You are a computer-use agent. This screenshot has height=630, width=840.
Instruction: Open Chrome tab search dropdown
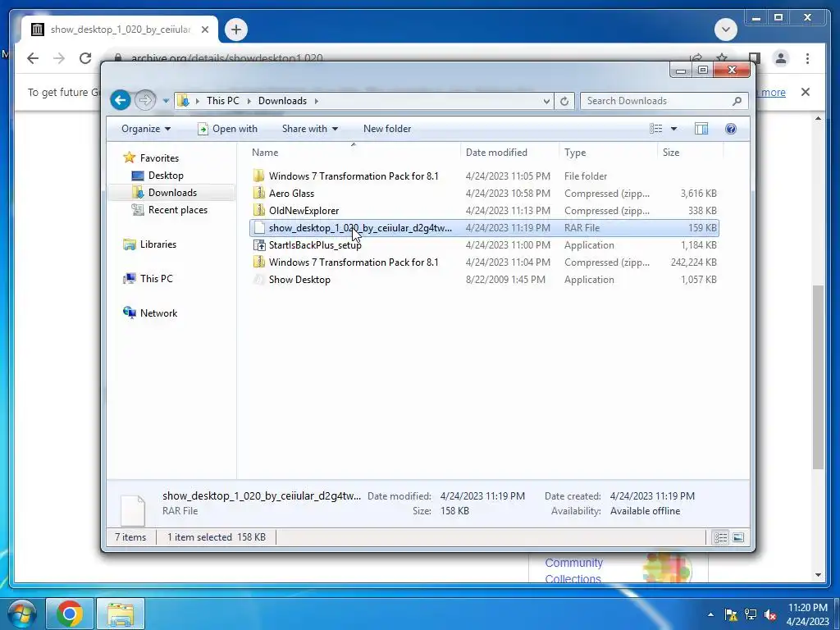click(x=726, y=30)
